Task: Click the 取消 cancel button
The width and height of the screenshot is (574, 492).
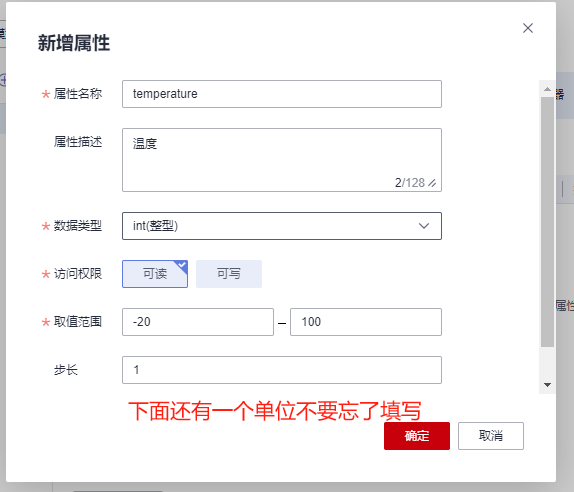Action: [491, 436]
